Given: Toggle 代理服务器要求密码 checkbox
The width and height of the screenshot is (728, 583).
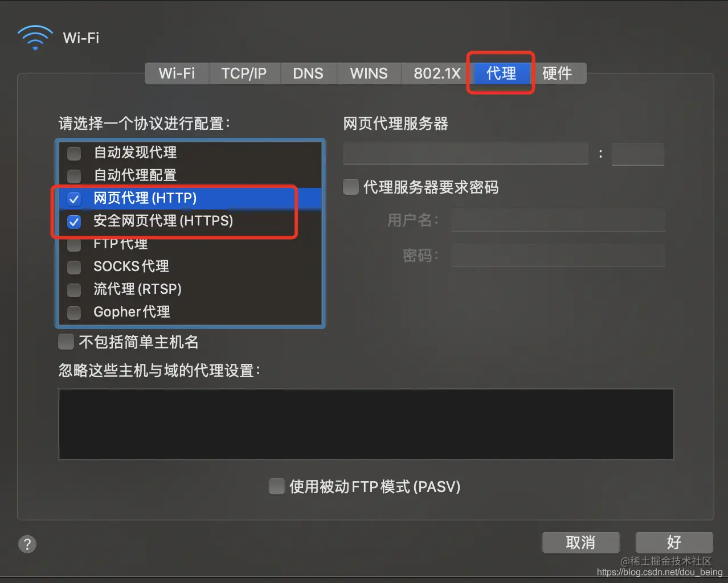Looking at the screenshot, I should [x=351, y=187].
